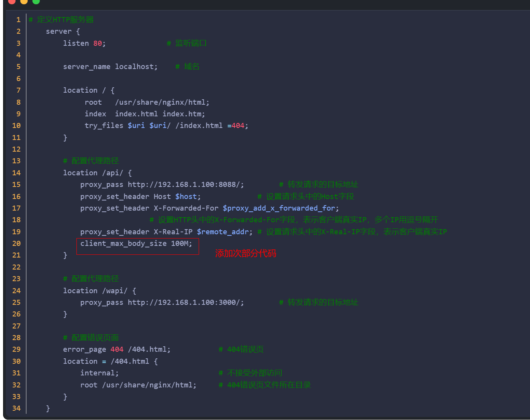
Task: Click the 'internal;' directive
Action: click(100, 373)
